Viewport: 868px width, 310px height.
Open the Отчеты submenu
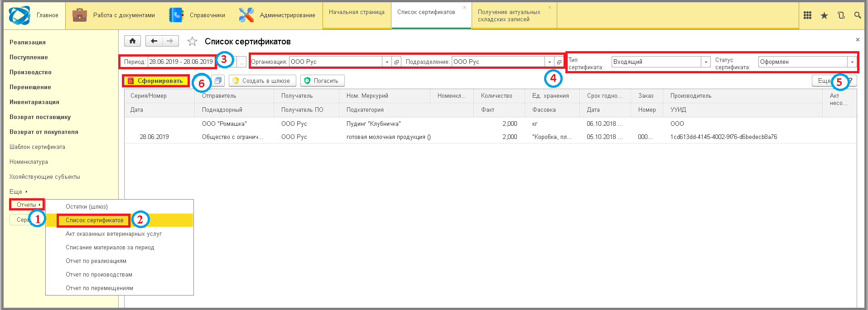28,205
